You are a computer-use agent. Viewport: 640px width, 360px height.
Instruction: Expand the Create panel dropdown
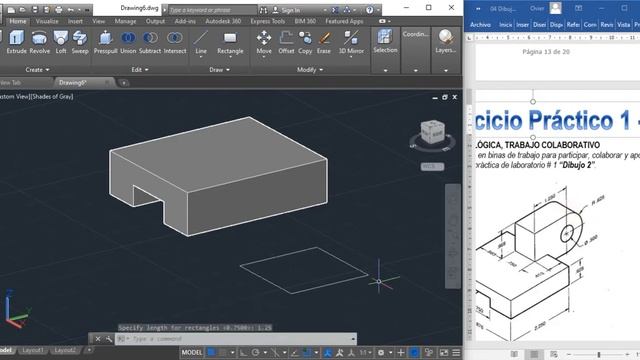(38, 70)
